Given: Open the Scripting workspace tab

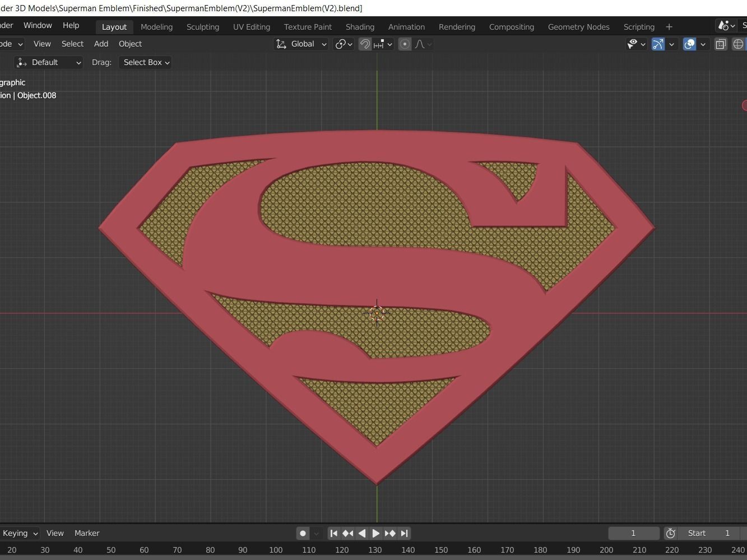Looking at the screenshot, I should tap(639, 26).
